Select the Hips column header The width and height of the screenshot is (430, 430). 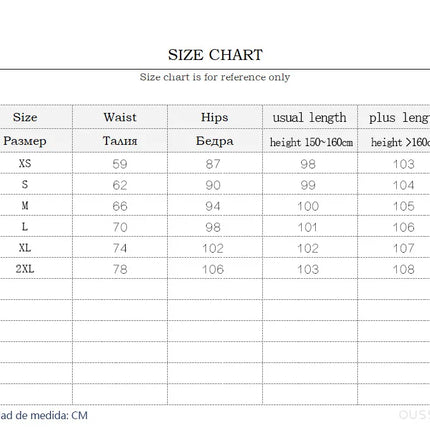click(x=215, y=118)
